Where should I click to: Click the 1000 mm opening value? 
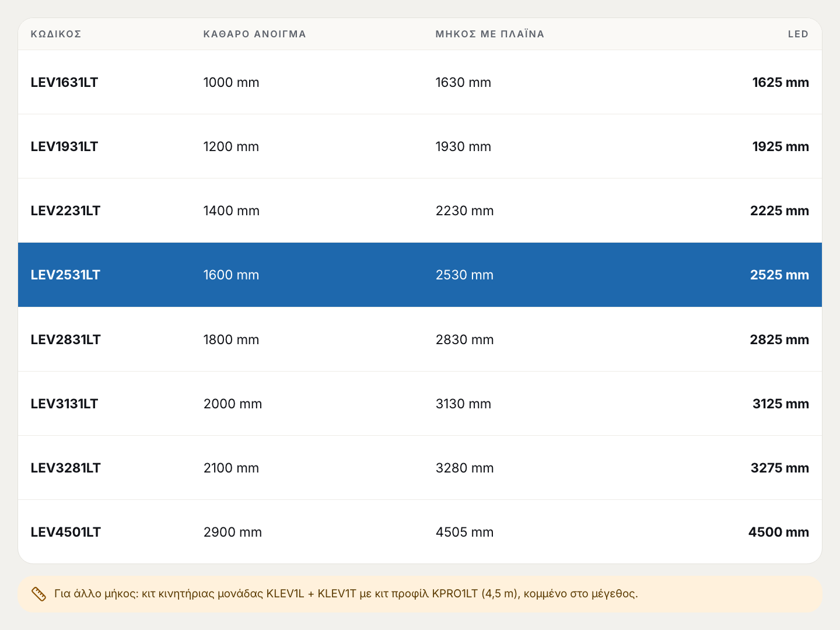click(231, 82)
